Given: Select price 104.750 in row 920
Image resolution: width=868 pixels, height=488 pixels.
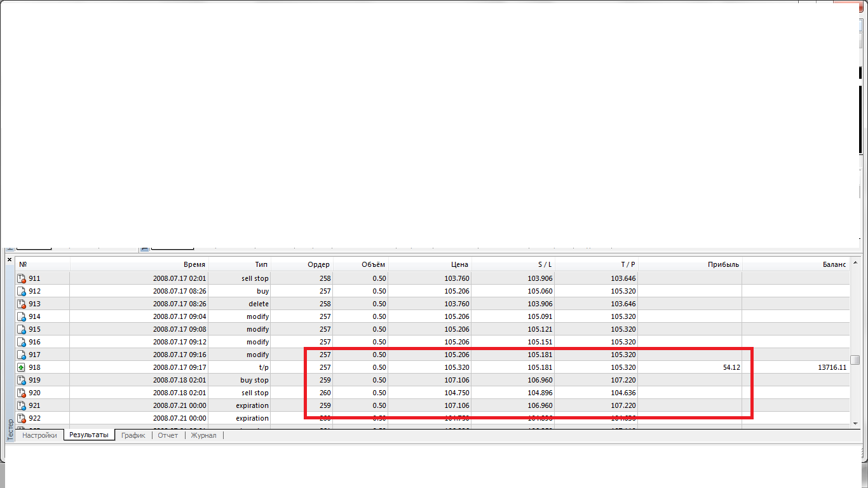Looking at the screenshot, I should [456, 393].
